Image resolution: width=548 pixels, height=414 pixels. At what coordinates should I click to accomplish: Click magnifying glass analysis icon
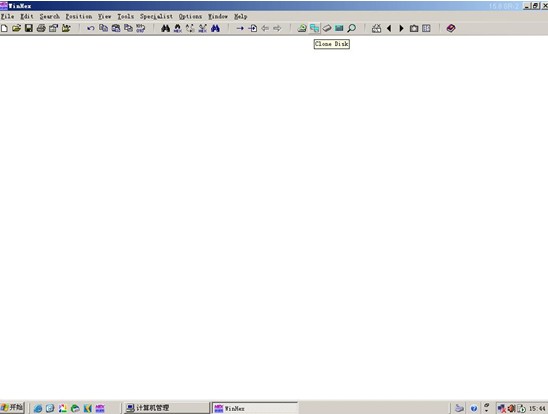[352, 28]
